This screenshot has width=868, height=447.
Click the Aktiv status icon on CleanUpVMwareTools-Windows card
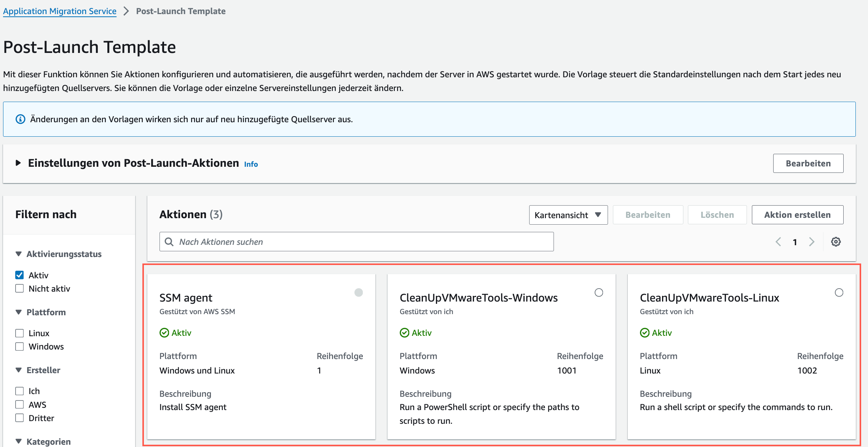click(x=404, y=333)
